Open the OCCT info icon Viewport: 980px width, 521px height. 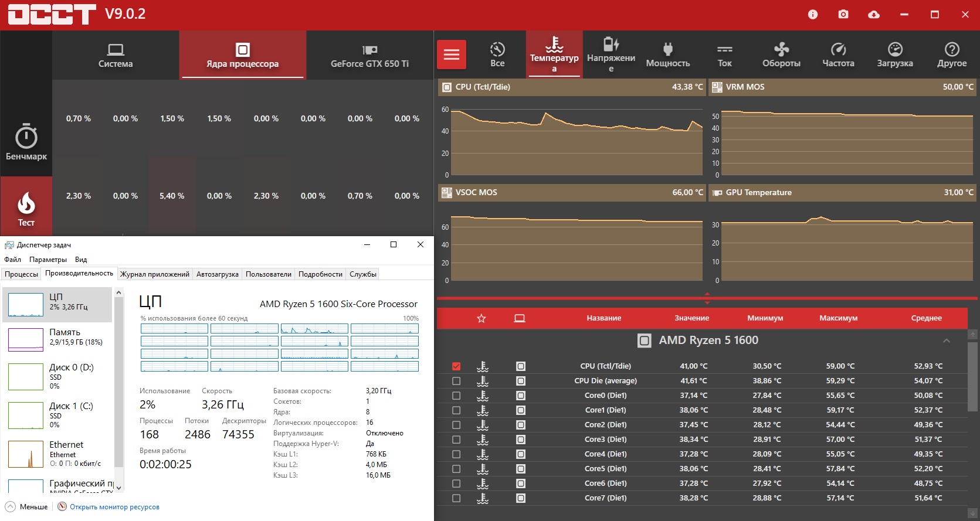(x=813, y=15)
